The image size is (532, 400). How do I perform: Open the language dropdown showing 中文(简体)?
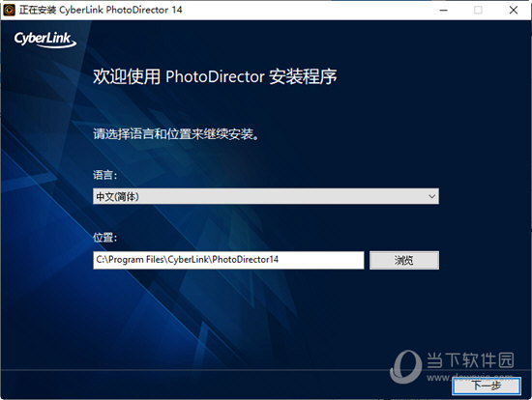266,196
